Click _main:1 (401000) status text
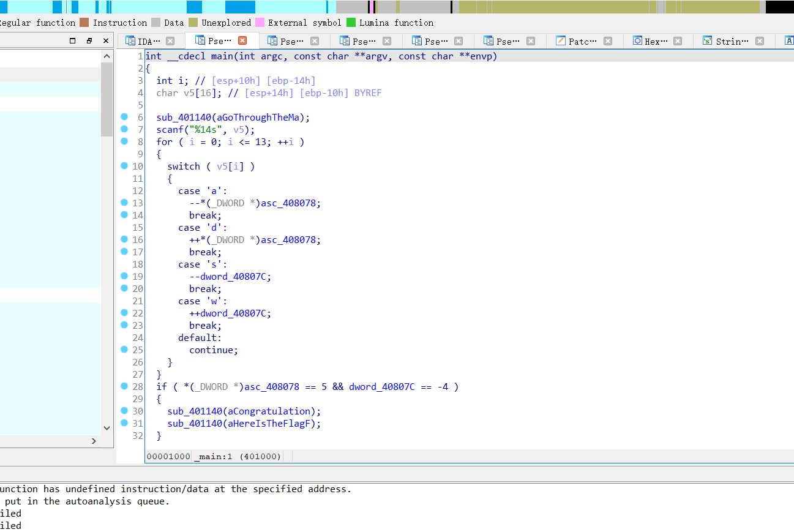794x532 pixels. coord(238,456)
